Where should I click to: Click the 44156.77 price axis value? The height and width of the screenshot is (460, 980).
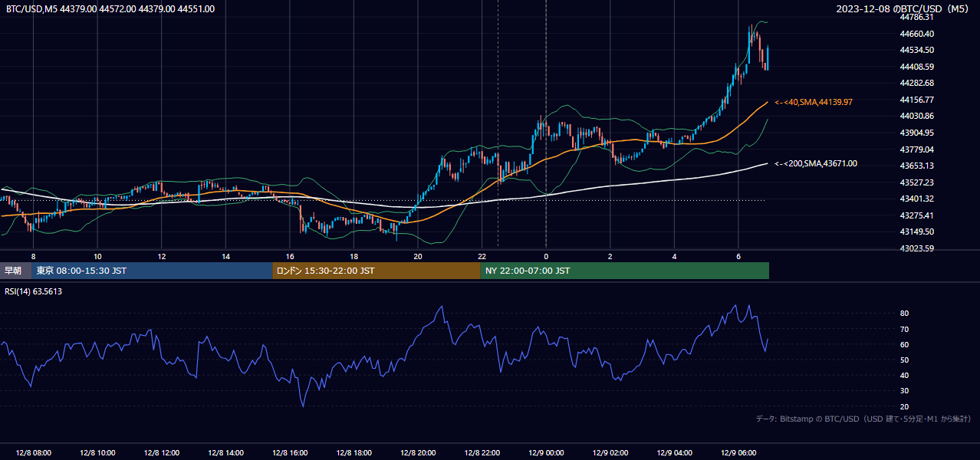click(918, 100)
